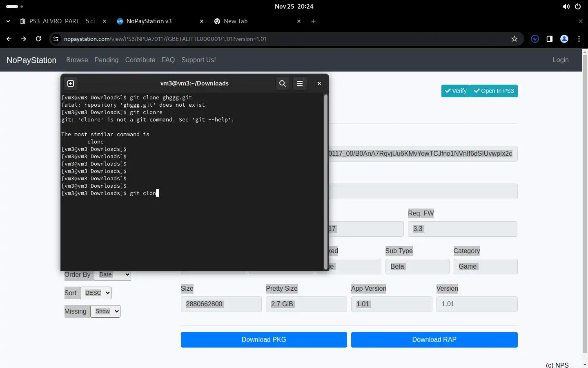Image resolution: width=588 pixels, height=368 pixels.
Task: Open the Contribute menu item
Action: (140, 60)
